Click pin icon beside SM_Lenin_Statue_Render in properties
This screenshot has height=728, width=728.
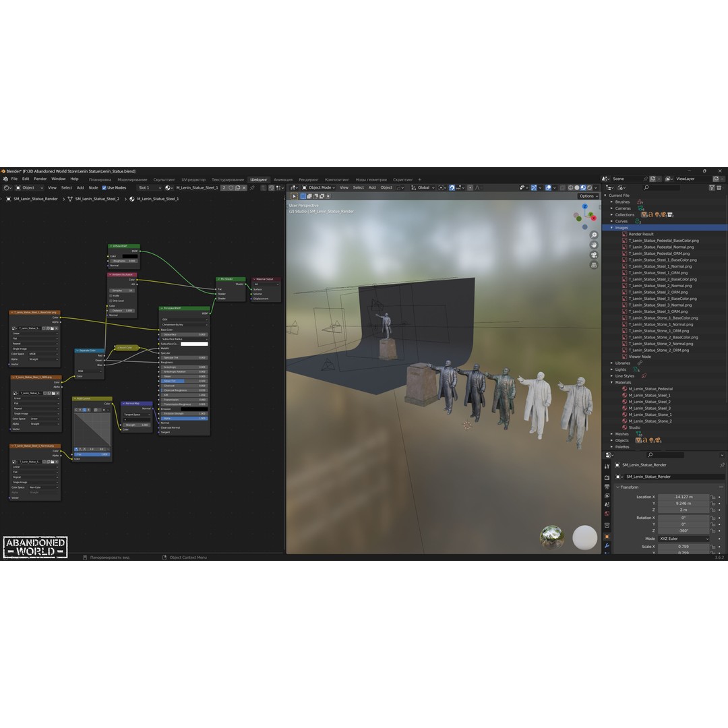pos(722,464)
